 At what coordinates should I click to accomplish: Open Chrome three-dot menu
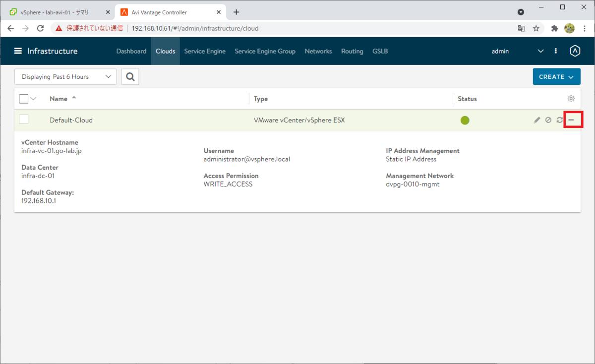point(585,28)
